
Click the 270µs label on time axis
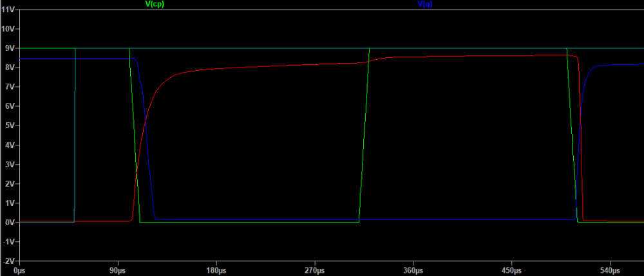coord(315,271)
